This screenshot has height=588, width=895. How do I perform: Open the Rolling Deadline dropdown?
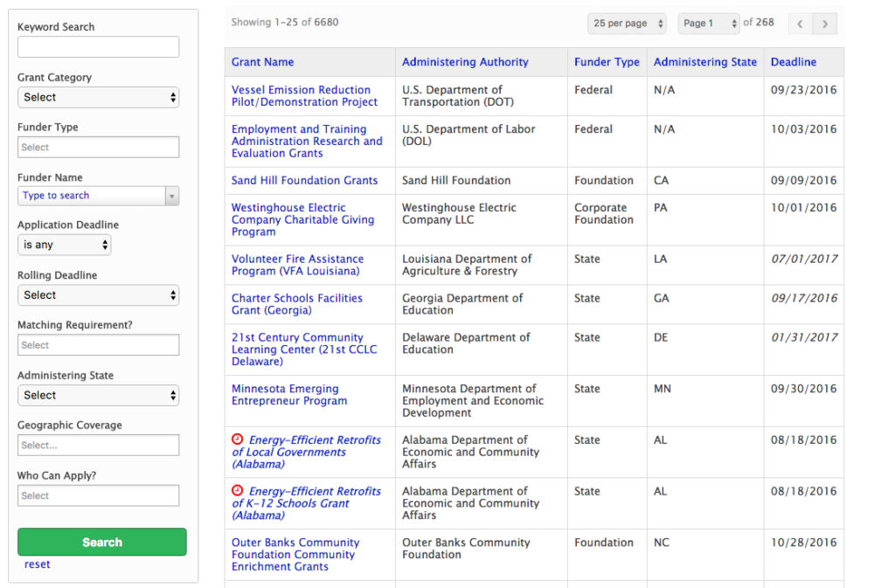[98, 295]
